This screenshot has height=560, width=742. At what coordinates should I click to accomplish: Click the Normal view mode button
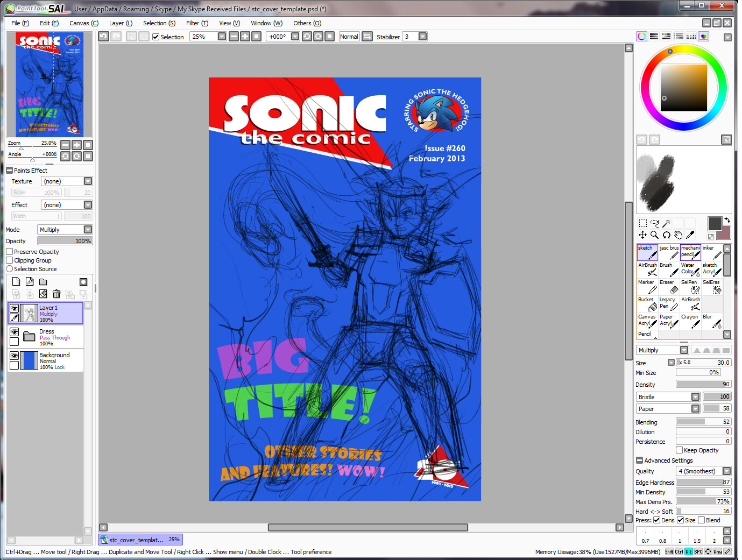click(x=349, y=37)
